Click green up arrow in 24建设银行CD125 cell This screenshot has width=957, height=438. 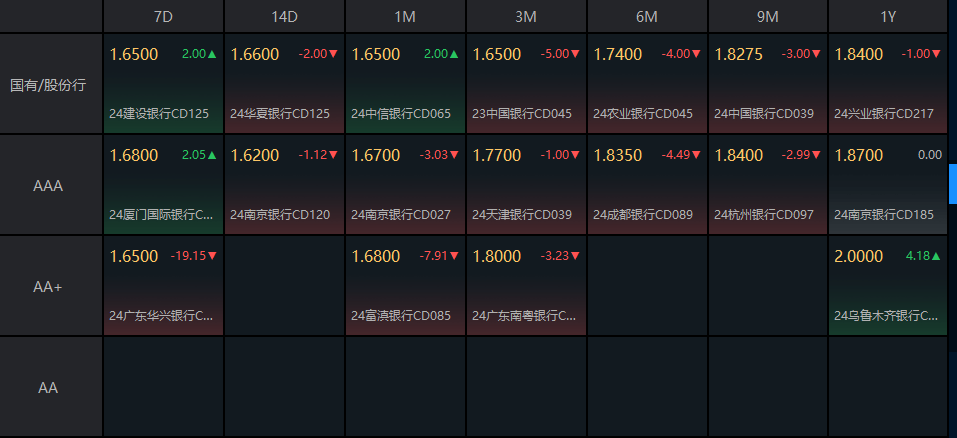pos(211,54)
